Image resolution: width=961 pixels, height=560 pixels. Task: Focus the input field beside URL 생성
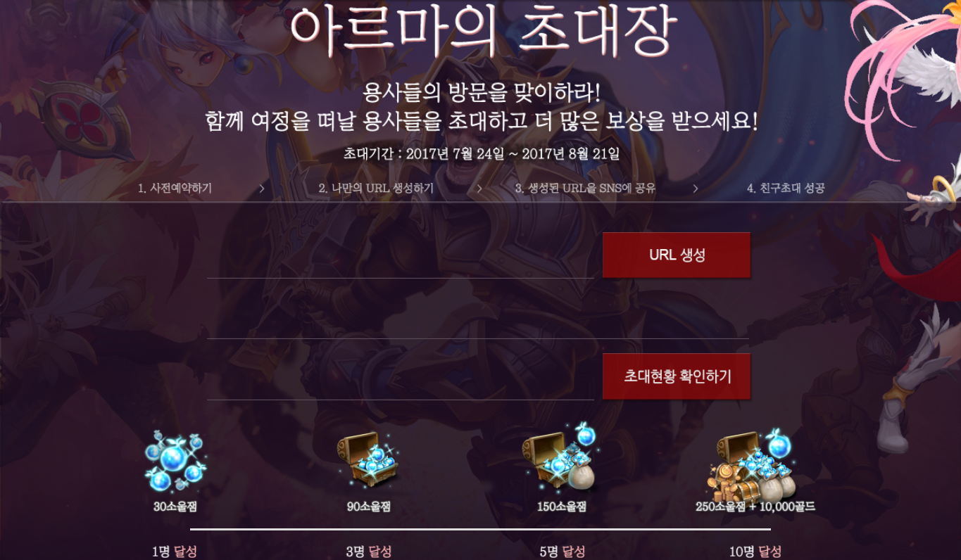(x=401, y=255)
